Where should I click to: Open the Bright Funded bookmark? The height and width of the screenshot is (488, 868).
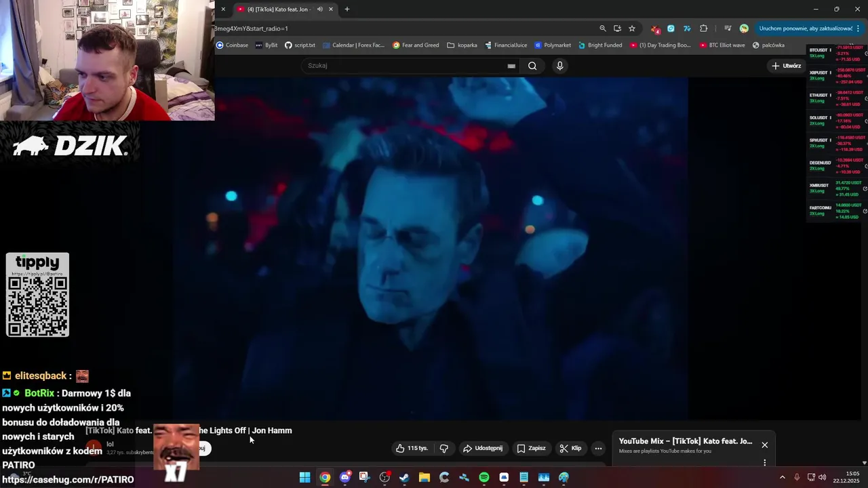(x=600, y=45)
